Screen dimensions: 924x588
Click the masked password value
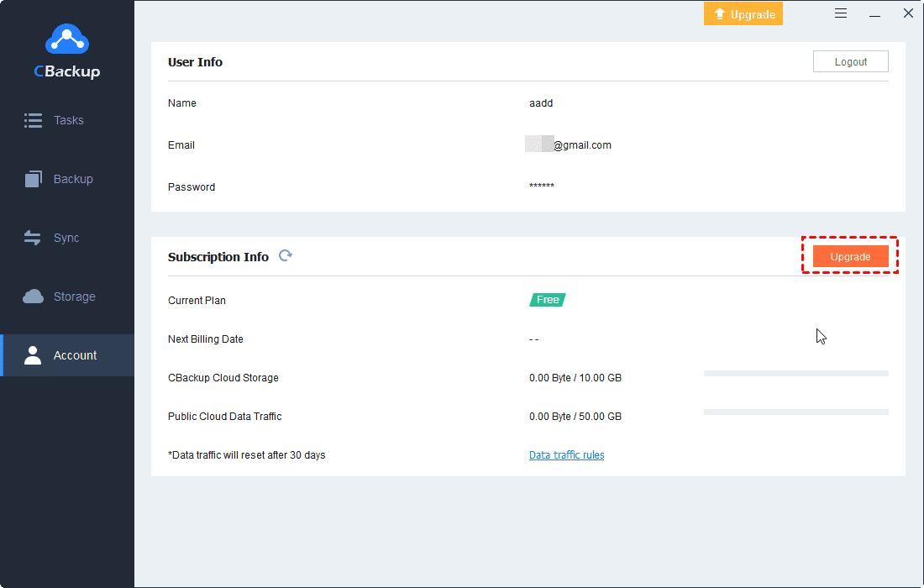coord(542,186)
